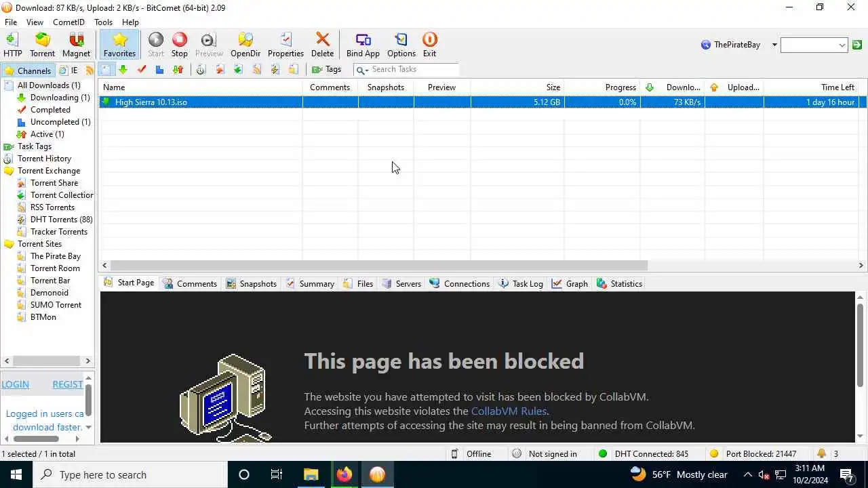Filter tasks by active up-down arrows icon
The image size is (868, 488).
click(178, 69)
